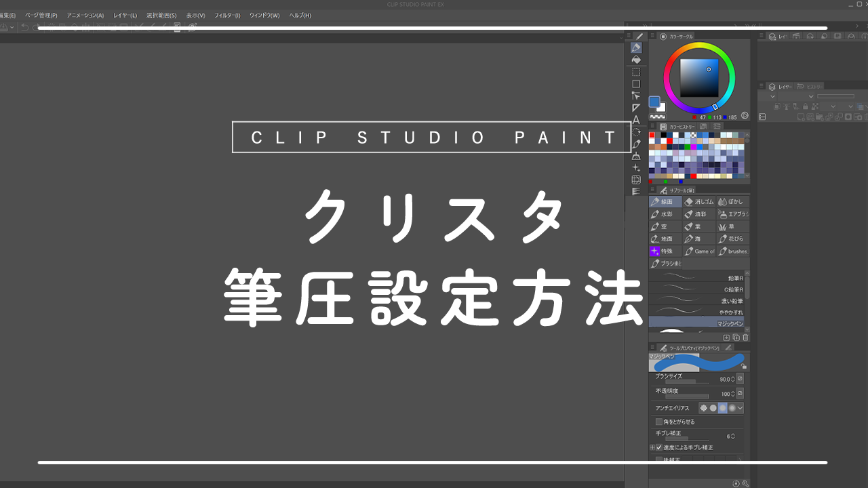Select the 水彩 sub tool group
868x488 pixels.
pyautogui.click(x=665, y=214)
